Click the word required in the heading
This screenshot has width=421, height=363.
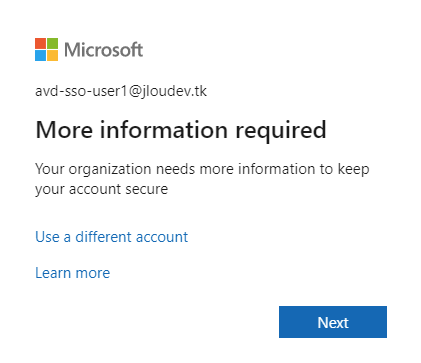pyautogui.click(x=281, y=131)
